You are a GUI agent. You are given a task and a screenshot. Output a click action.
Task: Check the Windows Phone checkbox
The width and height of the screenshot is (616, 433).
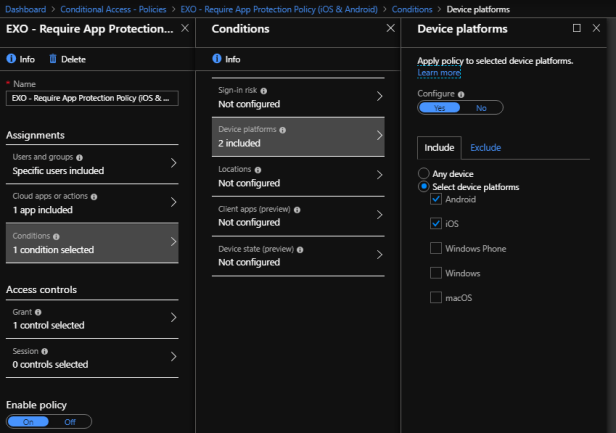point(436,248)
